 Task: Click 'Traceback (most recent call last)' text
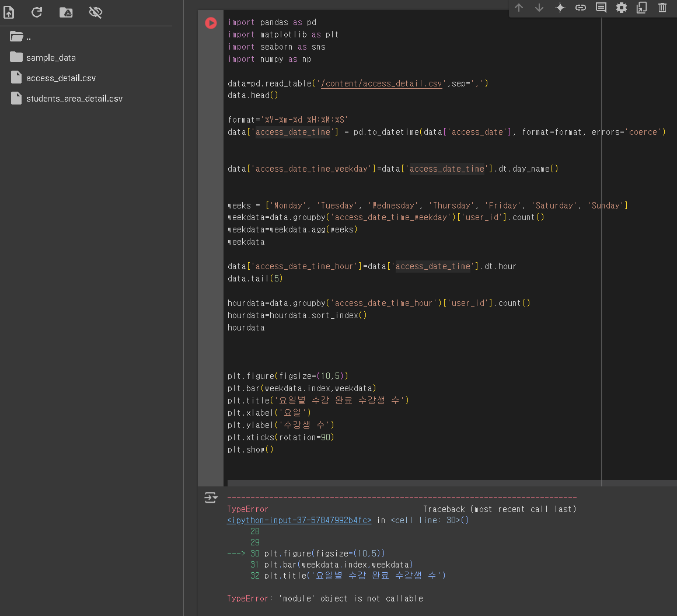500,509
